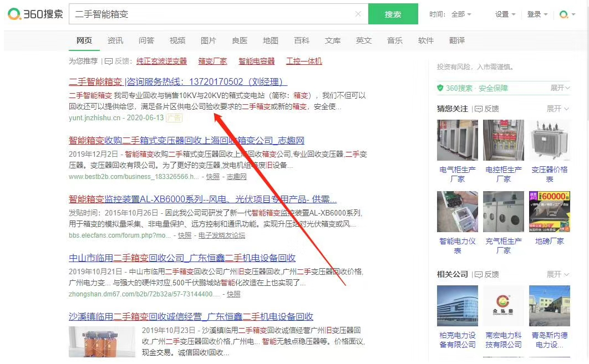Open result 智能箱变收购二手箱式变压器回收

pyautogui.click(x=186, y=140)
